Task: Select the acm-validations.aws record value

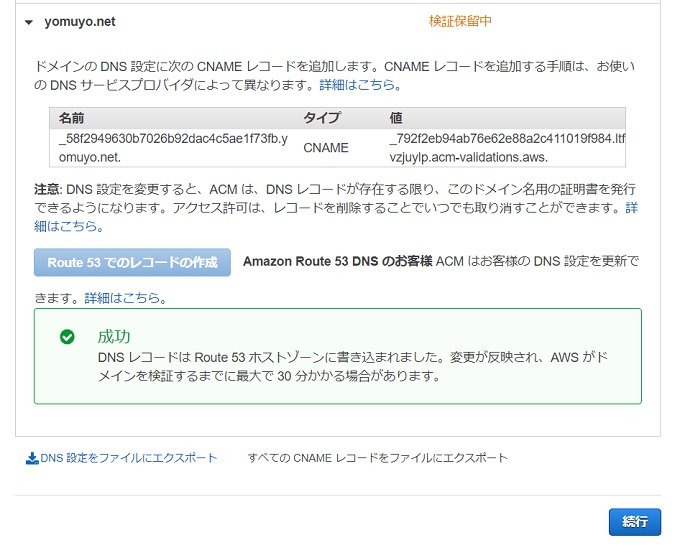Action: pyautogui.click(x=507, y=148)
